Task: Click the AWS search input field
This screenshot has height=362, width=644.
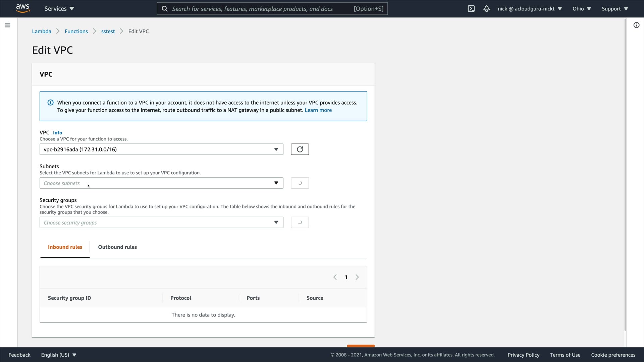Action: coord(262,9)
